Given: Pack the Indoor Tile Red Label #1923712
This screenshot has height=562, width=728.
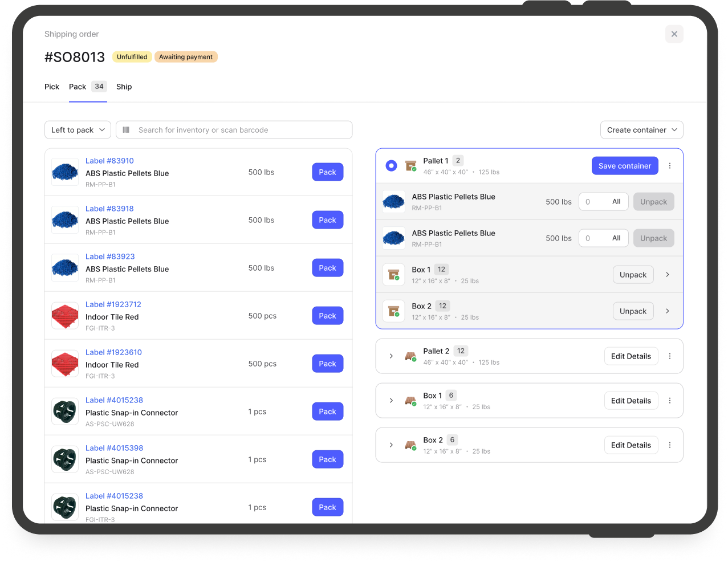Looking at the screenshot, I should click(x=327, y=316).
